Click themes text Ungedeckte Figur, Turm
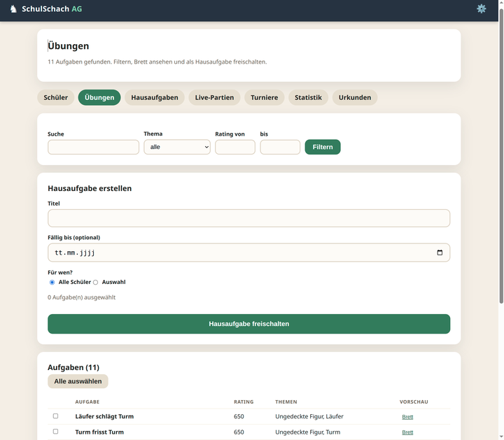Screen dimensions: 504x440 (307, 432)
